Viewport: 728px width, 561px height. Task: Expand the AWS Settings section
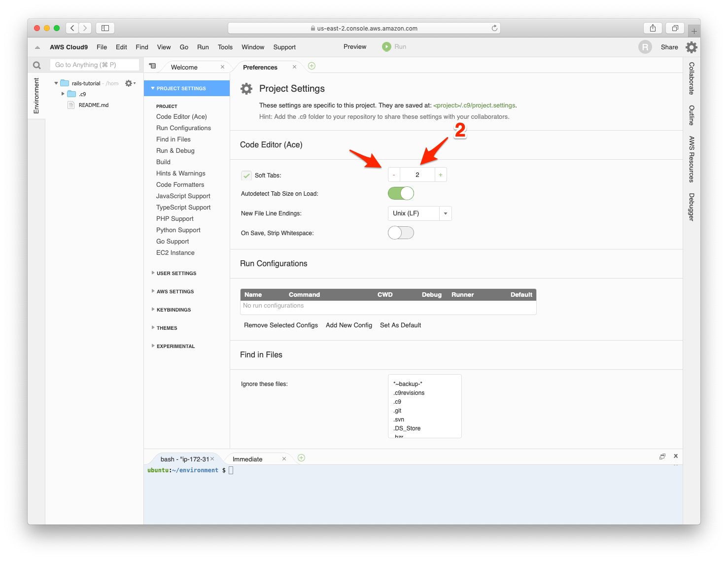pyautogui.click(x=175, y=291)
